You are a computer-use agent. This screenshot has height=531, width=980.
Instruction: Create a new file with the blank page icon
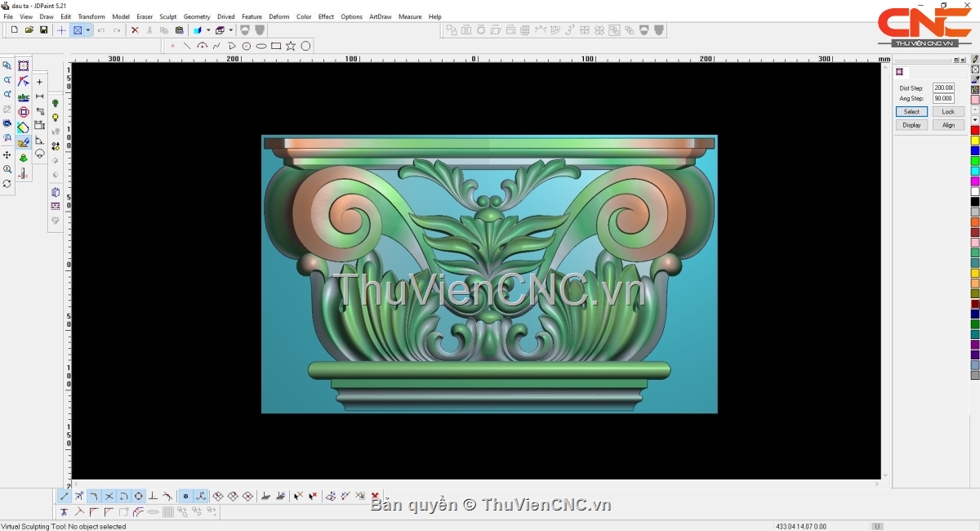click(15, 30)
